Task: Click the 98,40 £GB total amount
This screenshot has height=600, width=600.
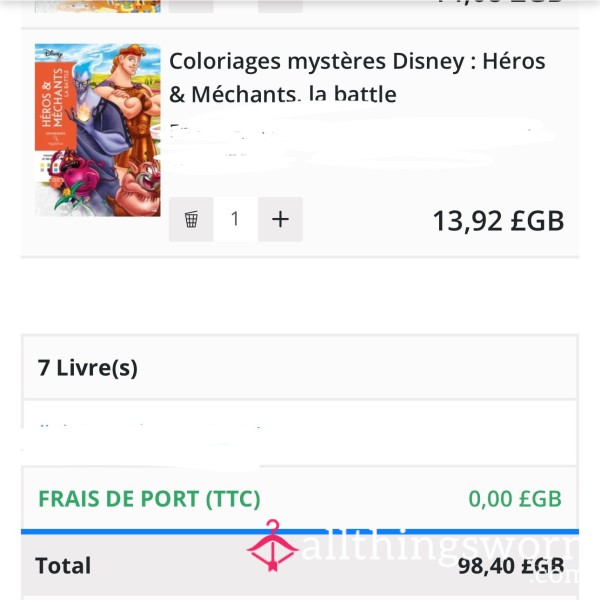Action: click(x=511, y=566)
